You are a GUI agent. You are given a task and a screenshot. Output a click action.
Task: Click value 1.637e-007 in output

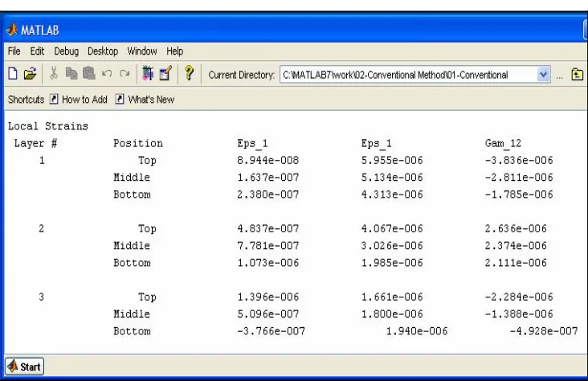point(268,178)
